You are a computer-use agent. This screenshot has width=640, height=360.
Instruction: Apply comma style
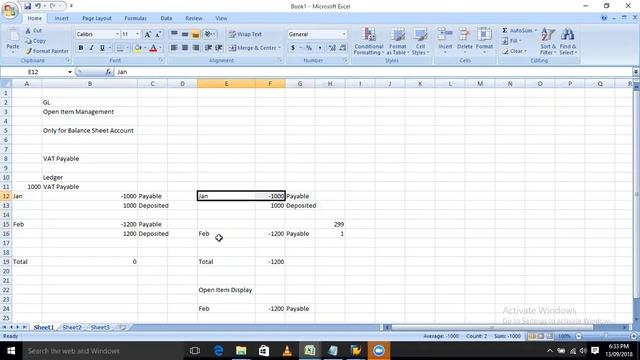(320, 48)
